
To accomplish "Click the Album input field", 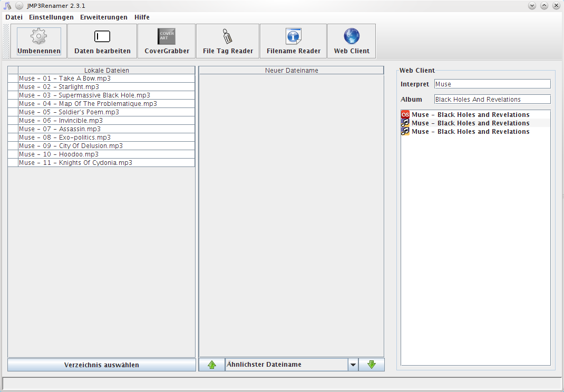I will [x=492, y=99].
